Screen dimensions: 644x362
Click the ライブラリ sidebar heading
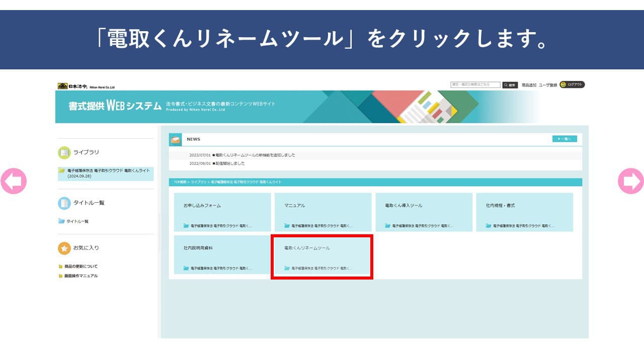coord(87,152)
